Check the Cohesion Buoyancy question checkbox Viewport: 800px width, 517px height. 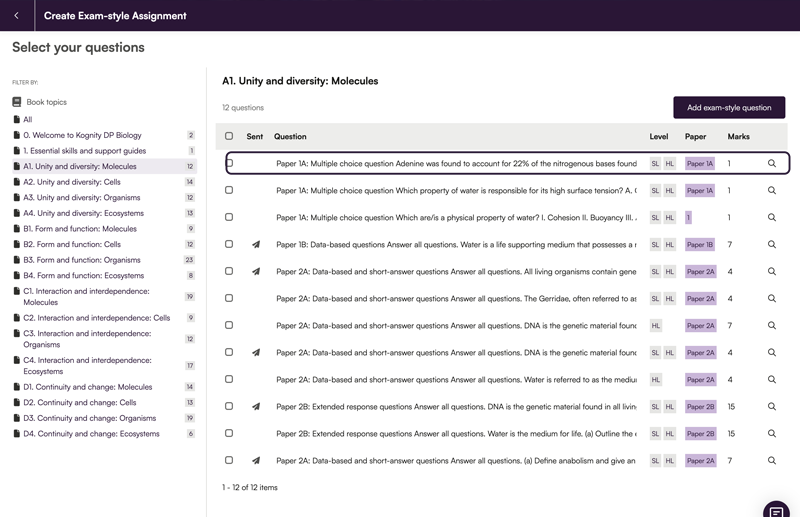(x=229, y=217)
